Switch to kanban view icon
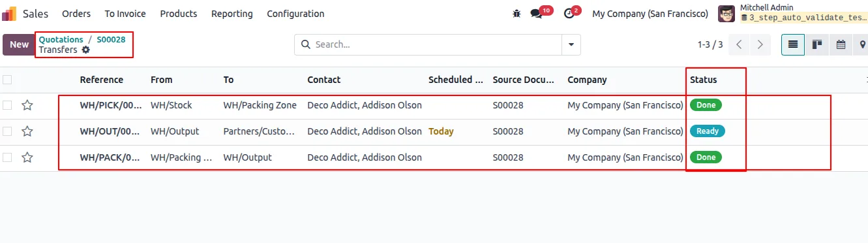This screenshot has width=868, height=243. [x=816, y=44]
